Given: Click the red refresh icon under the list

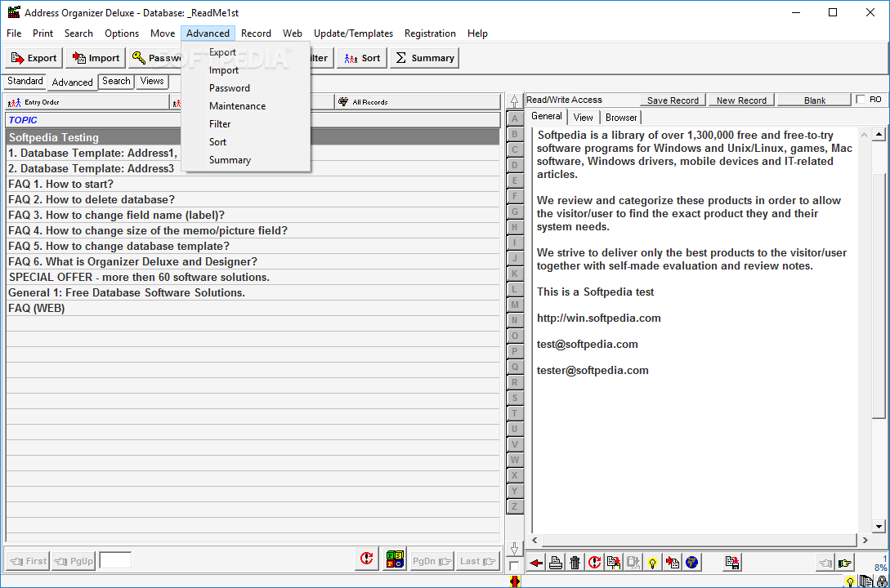Looking at the screenshot, I should click(367, 559).
